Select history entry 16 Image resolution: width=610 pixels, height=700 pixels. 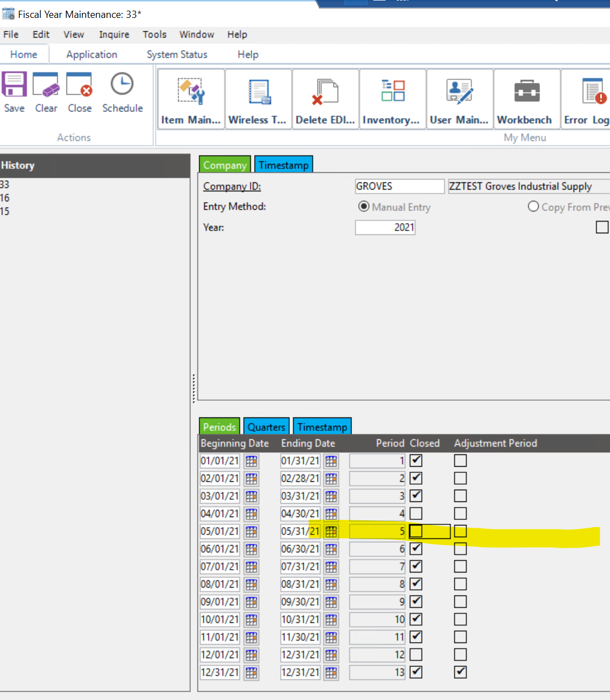coord(5,198)
